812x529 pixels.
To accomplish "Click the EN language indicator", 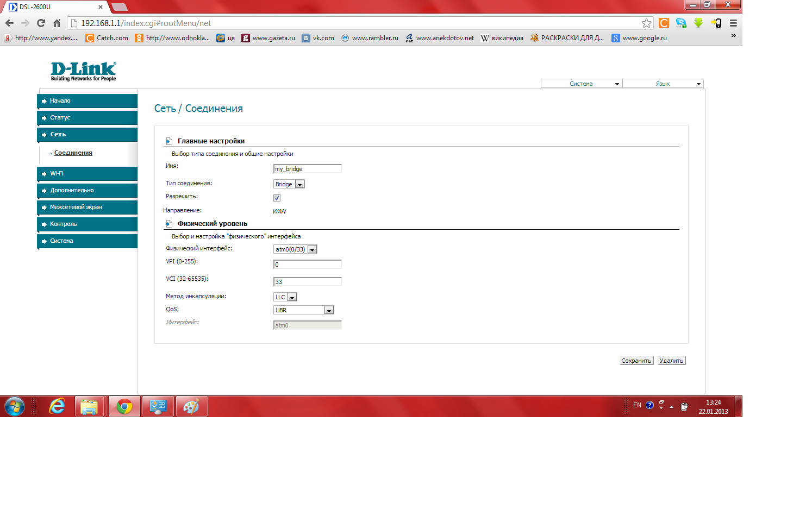I will pyautogui.click(x=638, y=405).
